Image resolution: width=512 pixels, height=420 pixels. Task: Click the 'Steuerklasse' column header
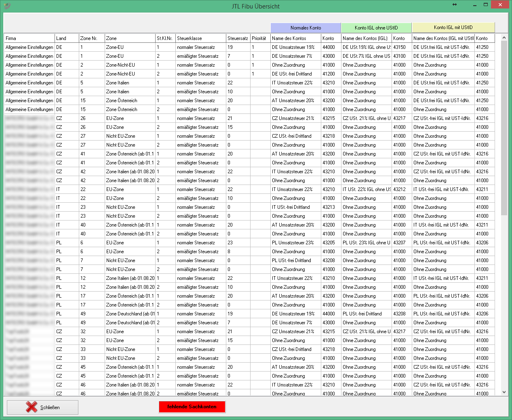point(200,38)
